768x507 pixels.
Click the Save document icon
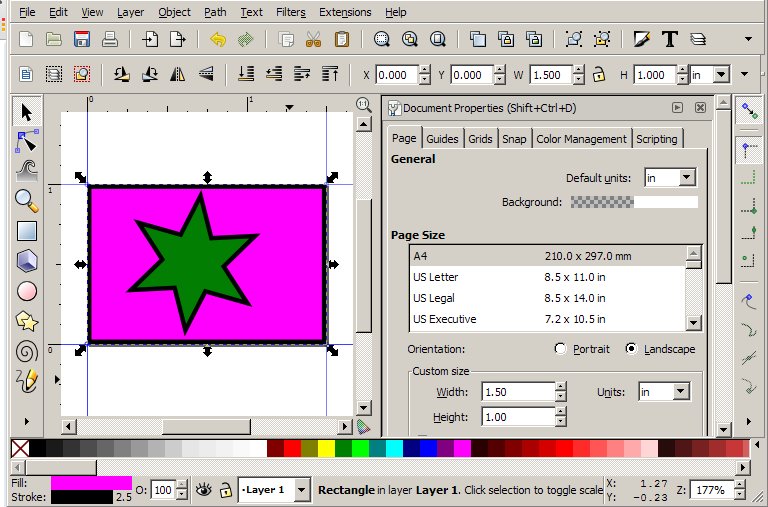pyautogui.click(x=82, y=40)
